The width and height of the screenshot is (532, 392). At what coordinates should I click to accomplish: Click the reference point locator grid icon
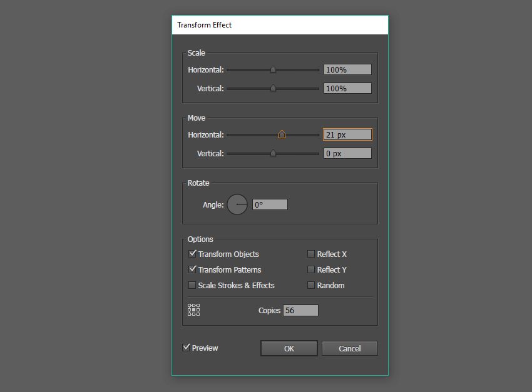[194, 310]
